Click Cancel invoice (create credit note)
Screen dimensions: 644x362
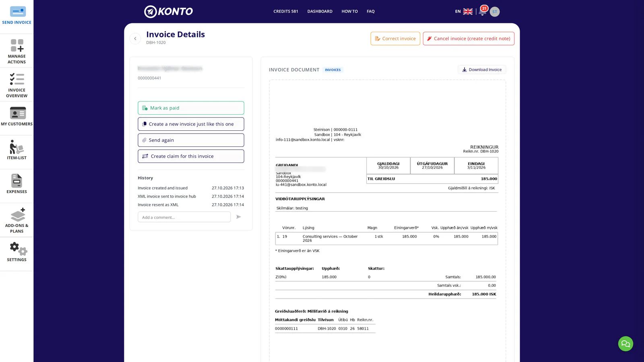(469, 39)
